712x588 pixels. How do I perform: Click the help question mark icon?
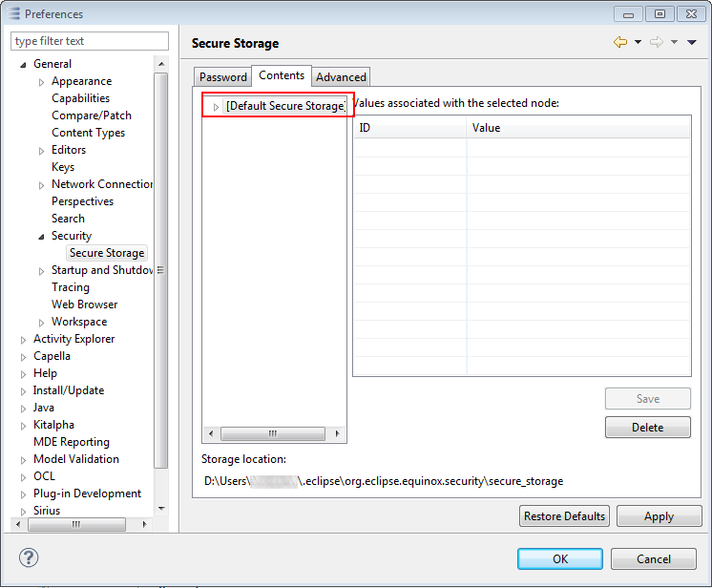click(29, 558)
